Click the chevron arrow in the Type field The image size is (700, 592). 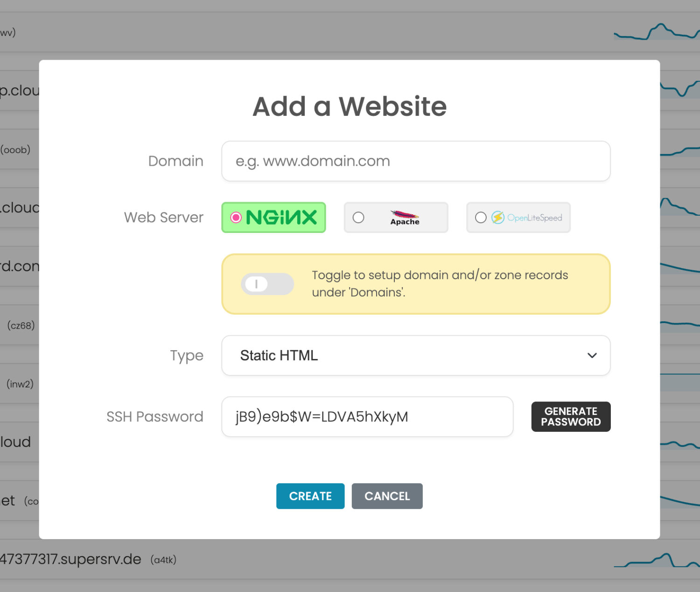pyautogui.click(x=592, y=355)
